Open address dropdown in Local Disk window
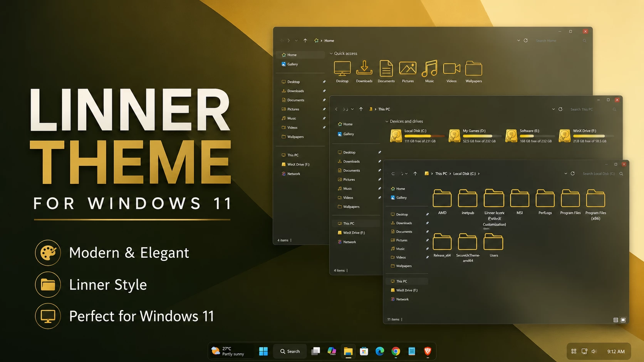The image size is (644, 362). click(x=565, y=173)
